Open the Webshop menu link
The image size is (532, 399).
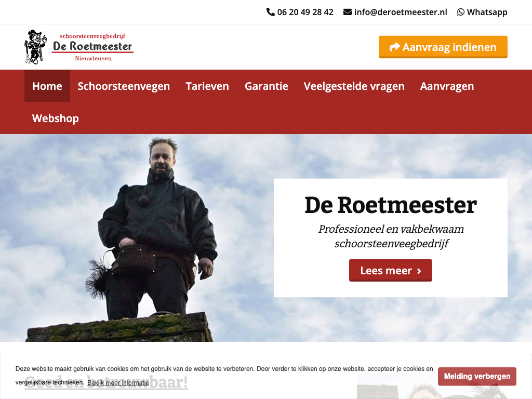(x=55, y=118)
